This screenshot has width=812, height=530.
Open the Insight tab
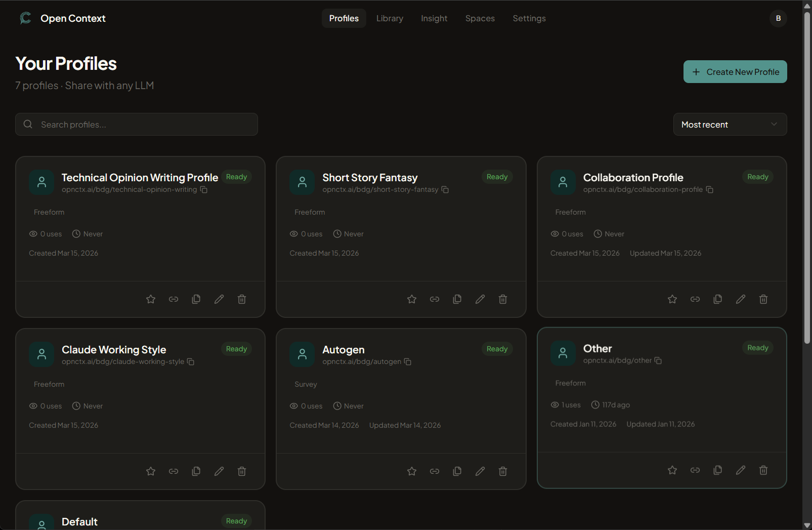click(434, 18)
